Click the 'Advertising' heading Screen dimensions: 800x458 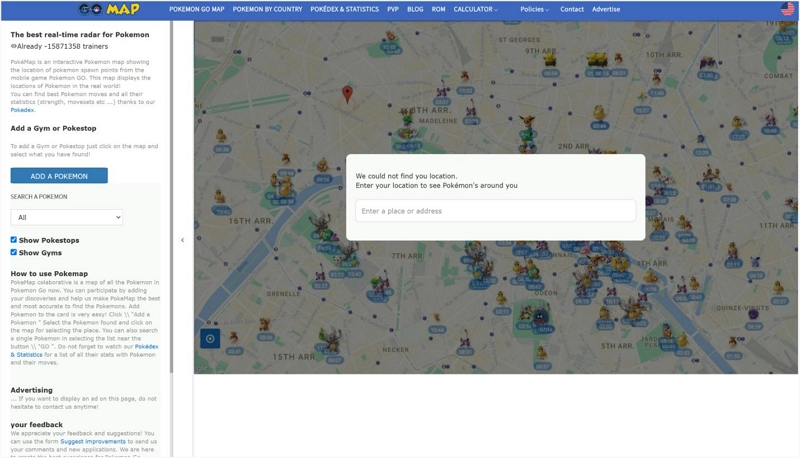pos(31,390)
